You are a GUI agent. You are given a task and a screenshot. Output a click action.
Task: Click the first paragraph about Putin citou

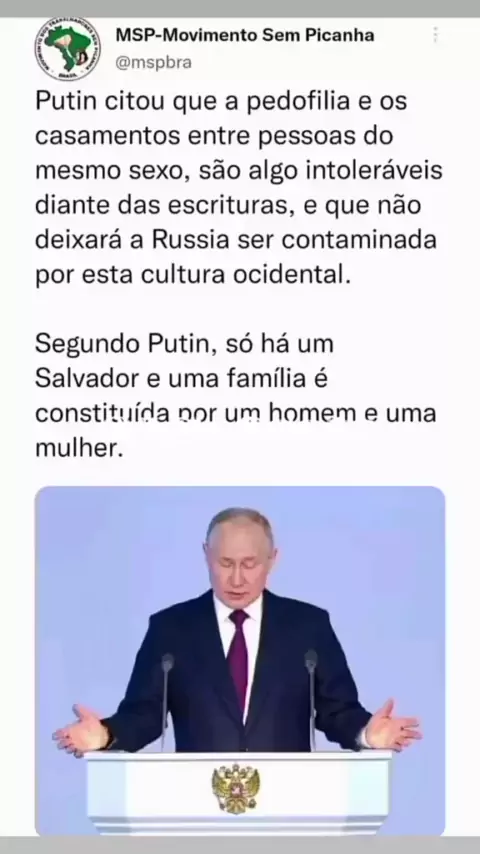click(239, 188)
